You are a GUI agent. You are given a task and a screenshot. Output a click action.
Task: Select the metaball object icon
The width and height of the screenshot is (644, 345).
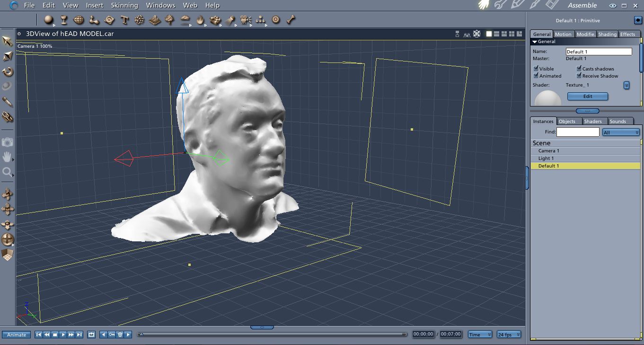[94, 20]
